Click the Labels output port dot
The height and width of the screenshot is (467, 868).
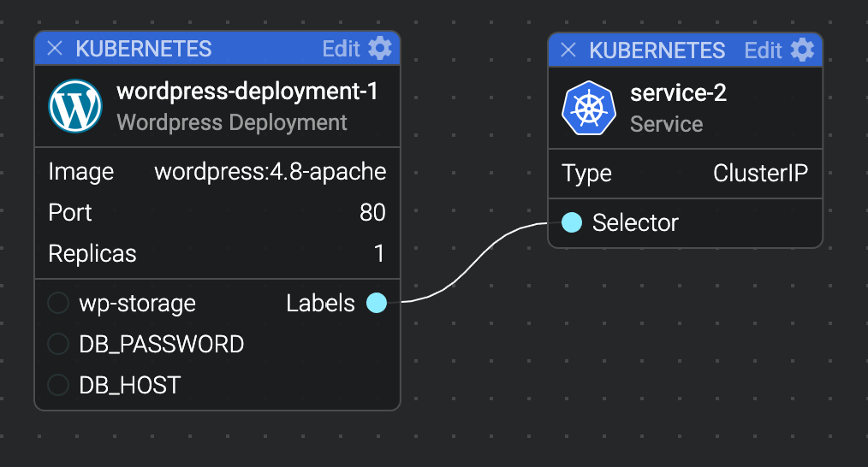pos(377,303)
